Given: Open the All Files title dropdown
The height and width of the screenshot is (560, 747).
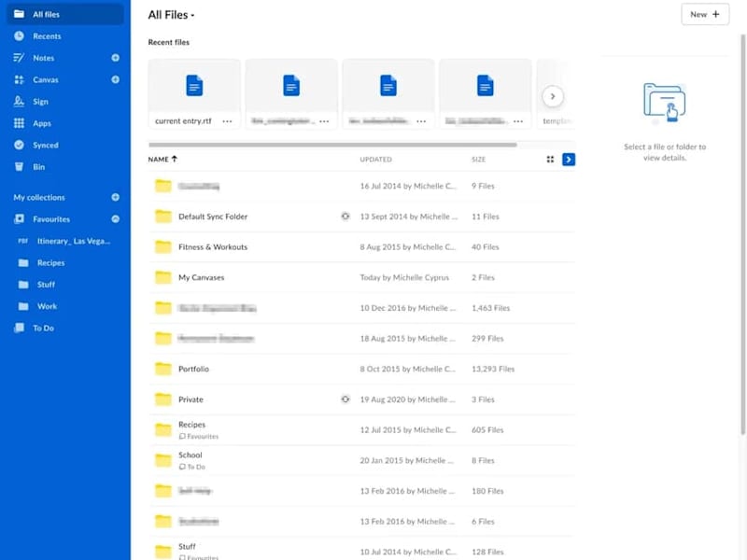Looking at the screenshot, I should click(171, 15).
